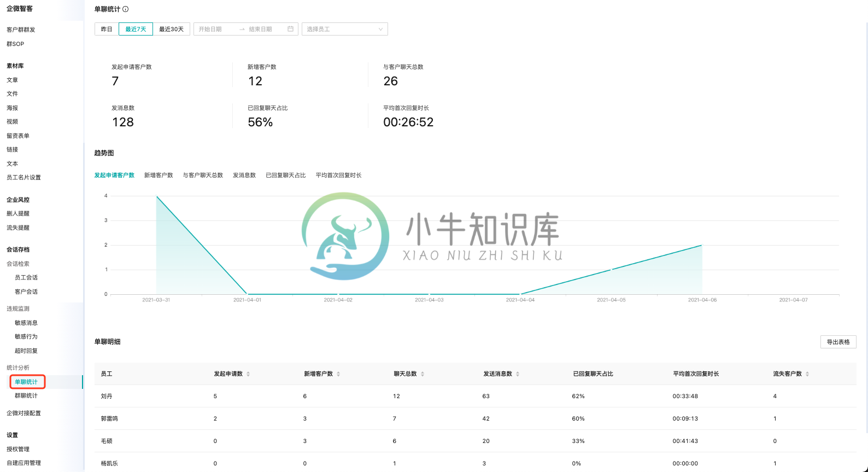This screenshot has width=868, height=472.
Task: Click the 已回复聊天占比 column header
Action: coord(593,374)
